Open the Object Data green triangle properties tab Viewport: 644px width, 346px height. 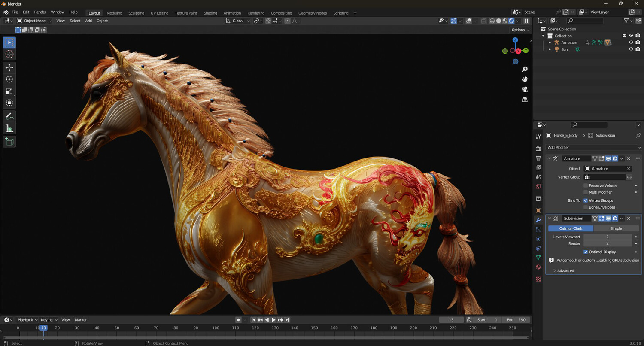click(538, 258)
